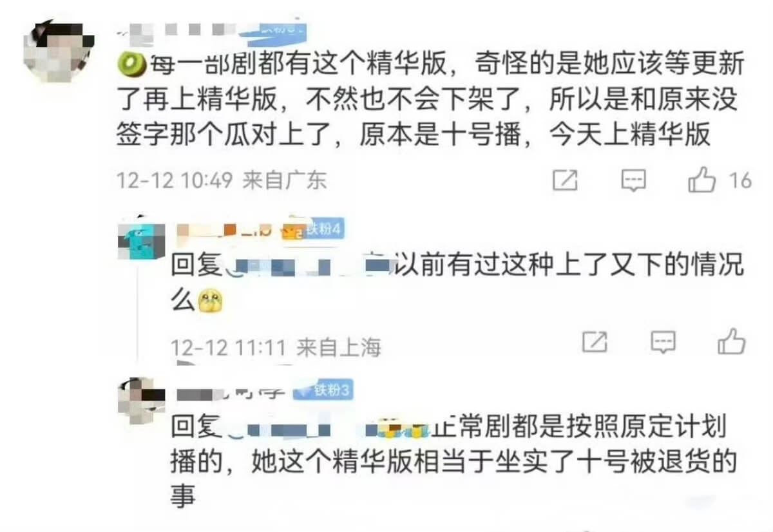773x532 pixels.
Task: Tap the repost icon on the 10:49 comment
Action: point(565,181)
